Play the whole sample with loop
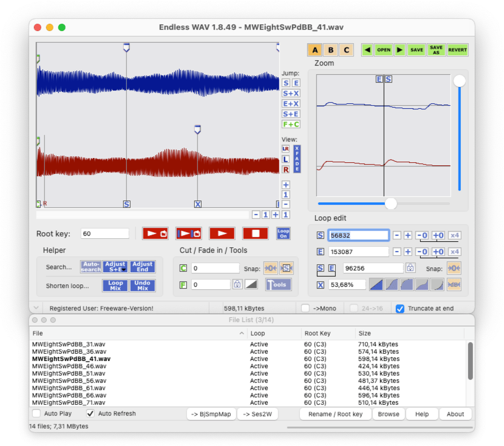 coord(155,233)
